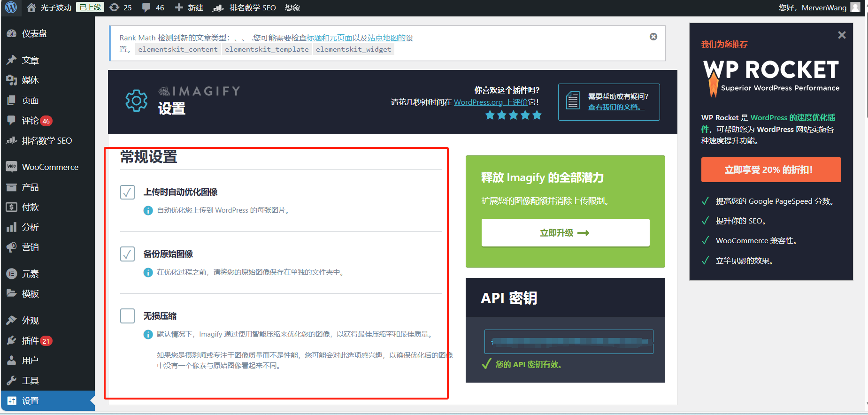Open the WooCommerce sidebar menu

pyautogui.click(x=50, y=167)
